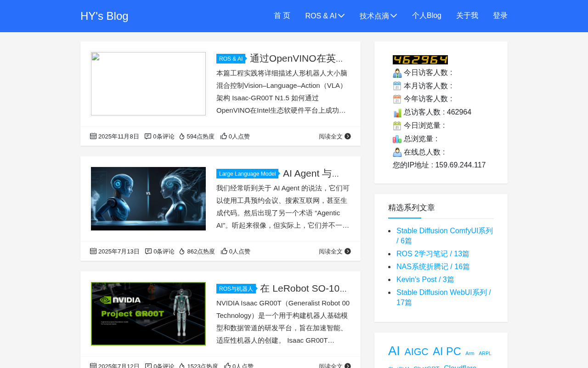The width and height of the screenshot is (588, 368).
Task: Open the ROS 2学习笔记 / 13篇 link
Action: coord(433,254)
